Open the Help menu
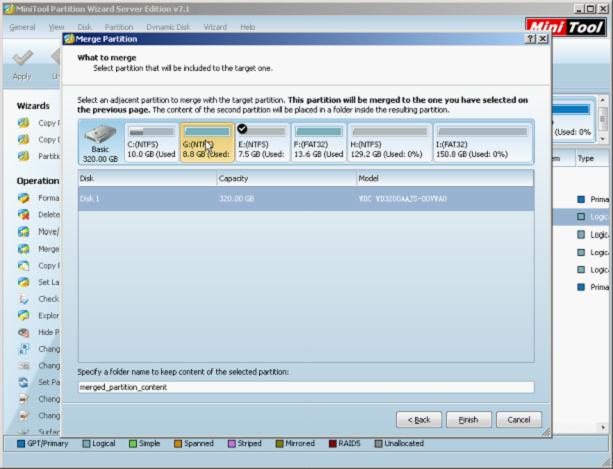The height and width of the screenshot is (469, 613). click(247, 27)
